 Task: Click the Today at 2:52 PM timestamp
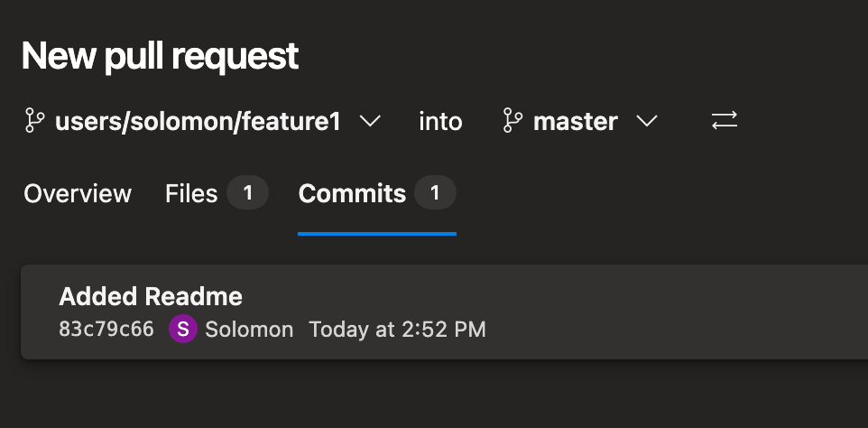pos(398,330)
